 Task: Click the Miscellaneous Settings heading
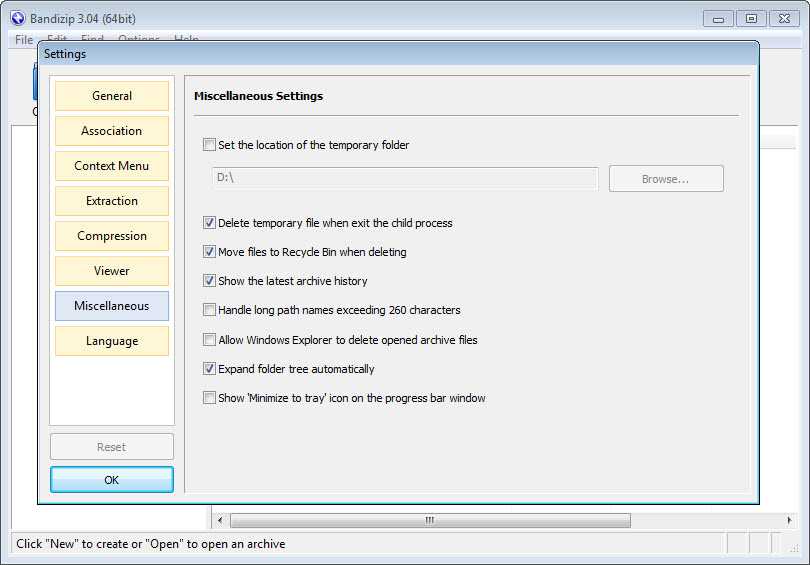pos(258,96)
